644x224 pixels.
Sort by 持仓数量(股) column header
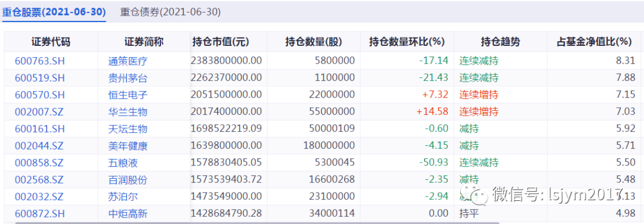(x=314, y=42)
